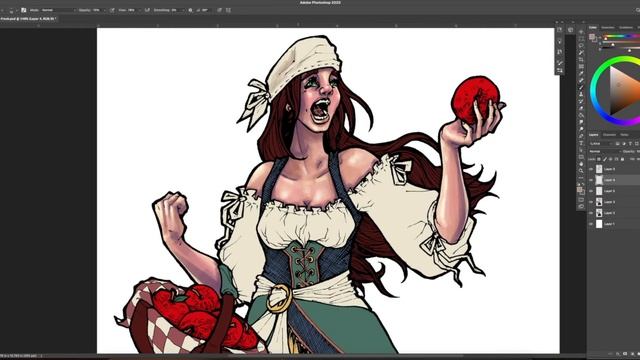Toggle lock all padlock icon in Layers

click(x=622, y=159)
